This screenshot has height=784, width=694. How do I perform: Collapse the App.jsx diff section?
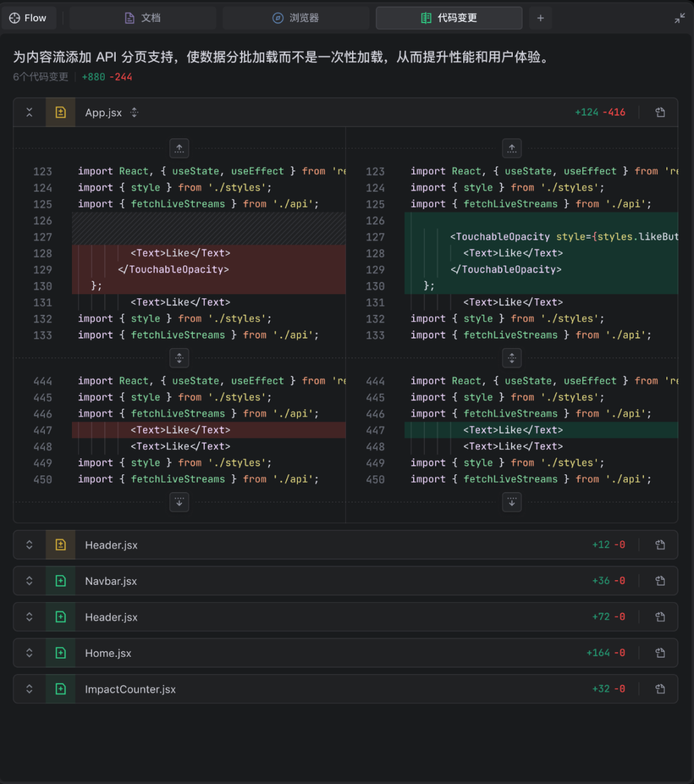click(x=30, y=112)
